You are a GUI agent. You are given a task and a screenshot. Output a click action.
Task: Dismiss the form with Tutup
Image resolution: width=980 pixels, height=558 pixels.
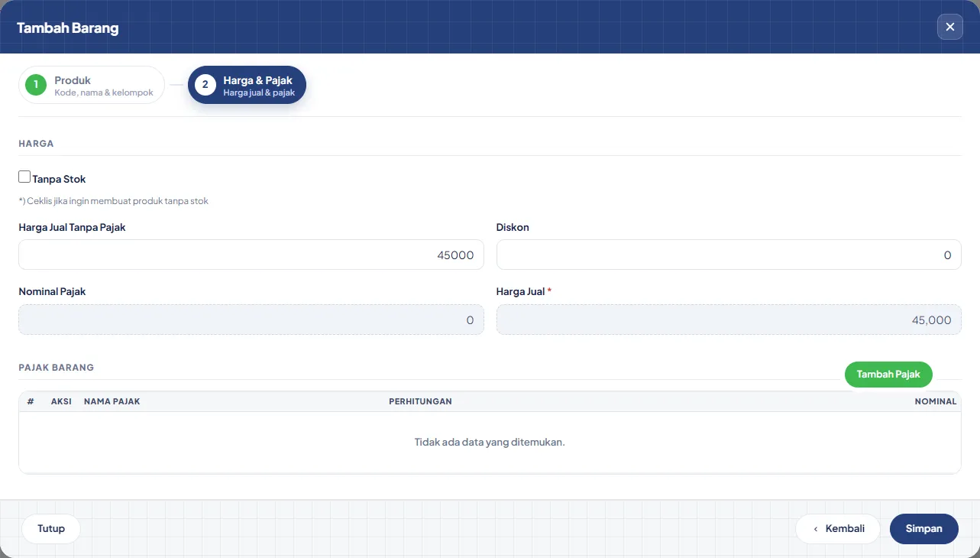click(x=51, y=528)
